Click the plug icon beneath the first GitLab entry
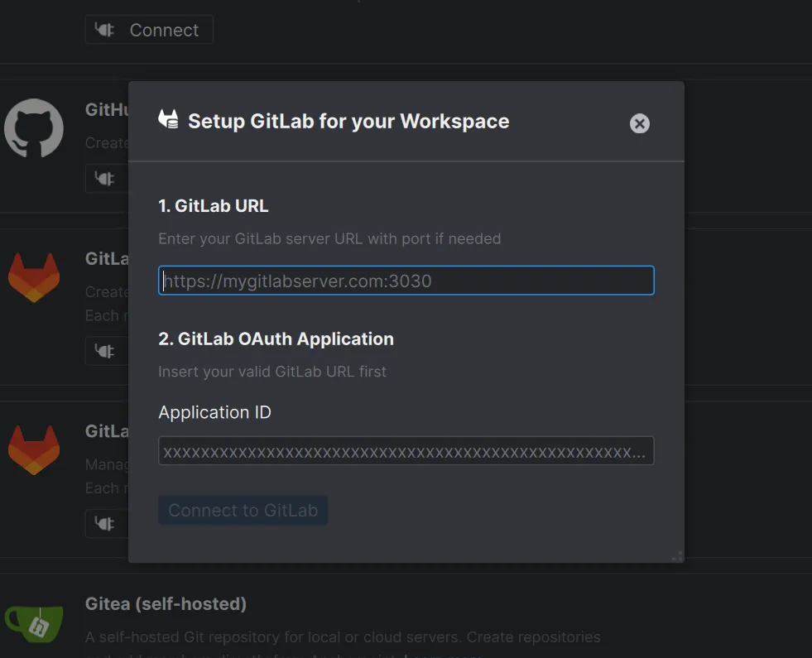The image size is (812, 658). 103,351
